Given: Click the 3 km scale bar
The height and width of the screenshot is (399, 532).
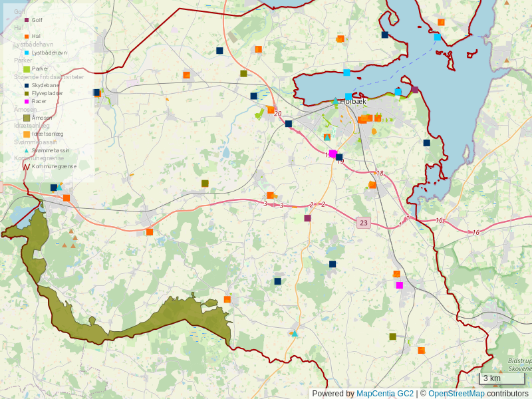Looking at the screenshot, I should coord(502,379).
